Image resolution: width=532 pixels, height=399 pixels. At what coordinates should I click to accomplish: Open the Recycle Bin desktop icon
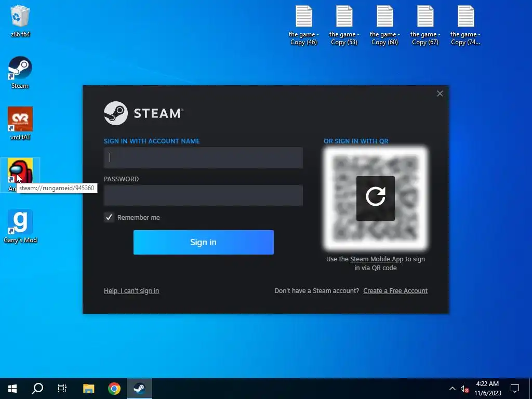(x=20, y=21)
